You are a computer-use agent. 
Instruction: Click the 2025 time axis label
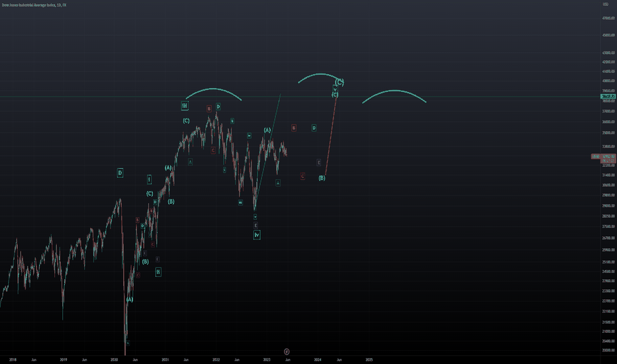(369, 359)
